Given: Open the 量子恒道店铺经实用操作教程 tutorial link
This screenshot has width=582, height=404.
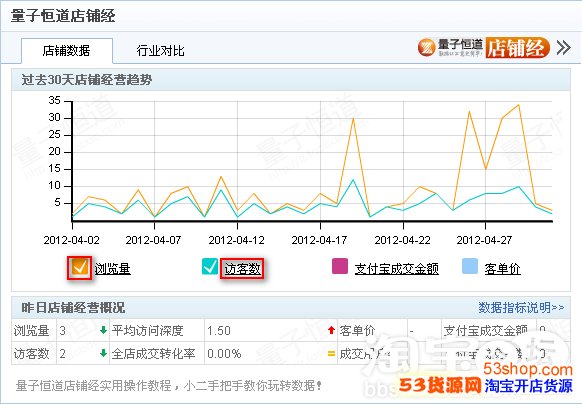Looking at the screenshot, I should (169, 385).
